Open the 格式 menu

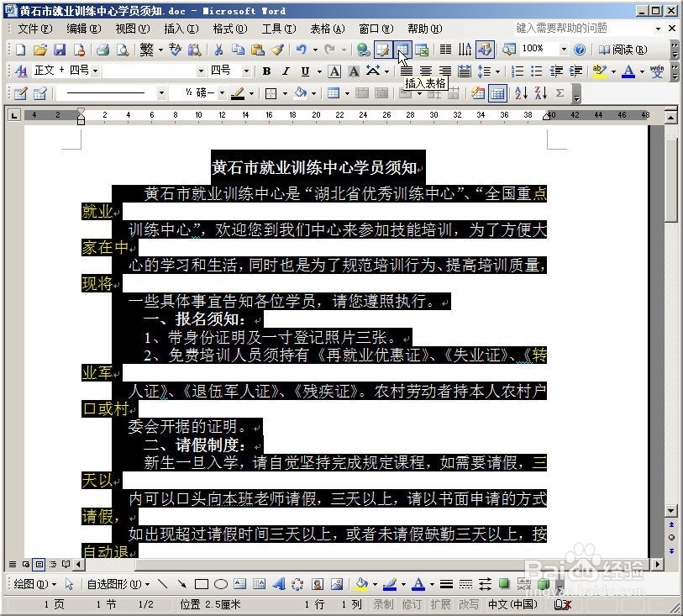pos(230,29)
